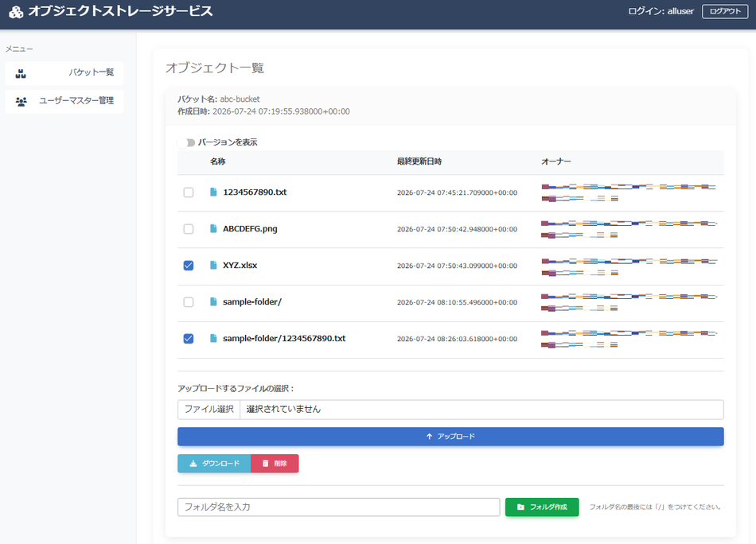Click the blue アップロード button

pyautogui.click(x=450, y=437)
